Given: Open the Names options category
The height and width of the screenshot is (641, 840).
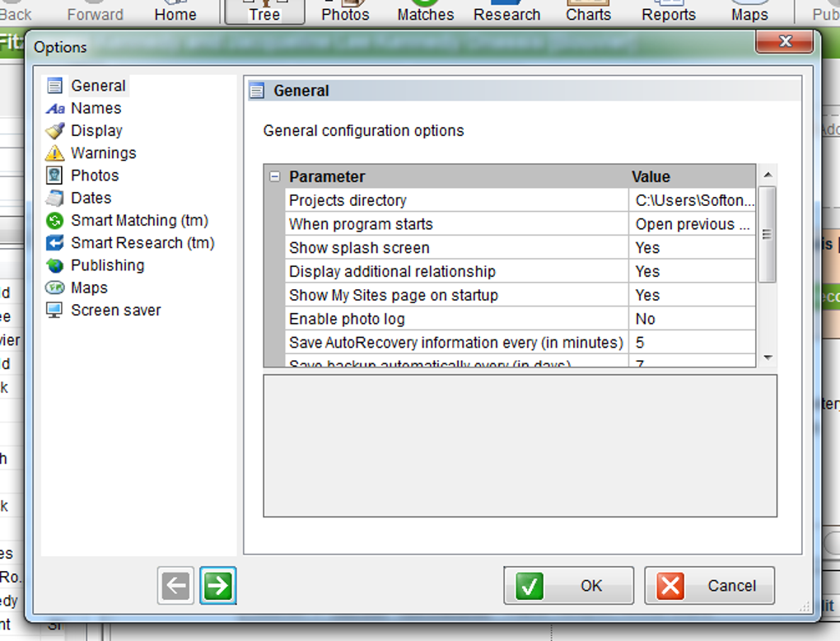Looking at the screenshot, I should coord(96,108).
